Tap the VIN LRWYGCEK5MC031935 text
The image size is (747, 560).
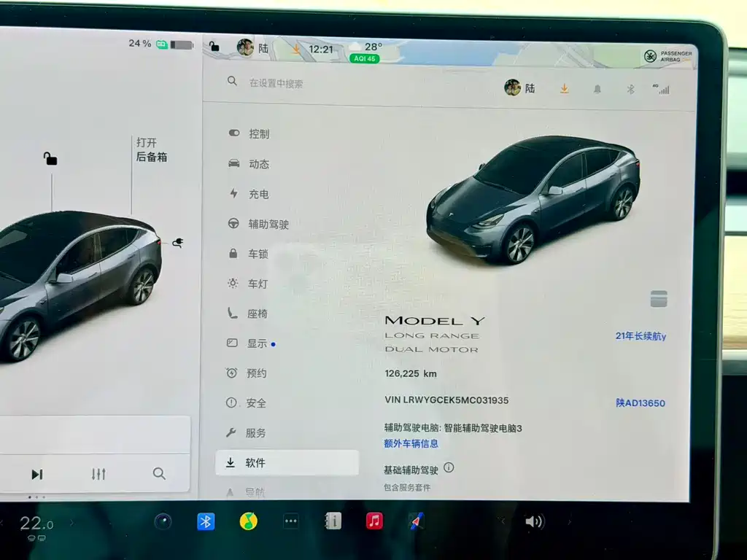[x=446, y=400]
